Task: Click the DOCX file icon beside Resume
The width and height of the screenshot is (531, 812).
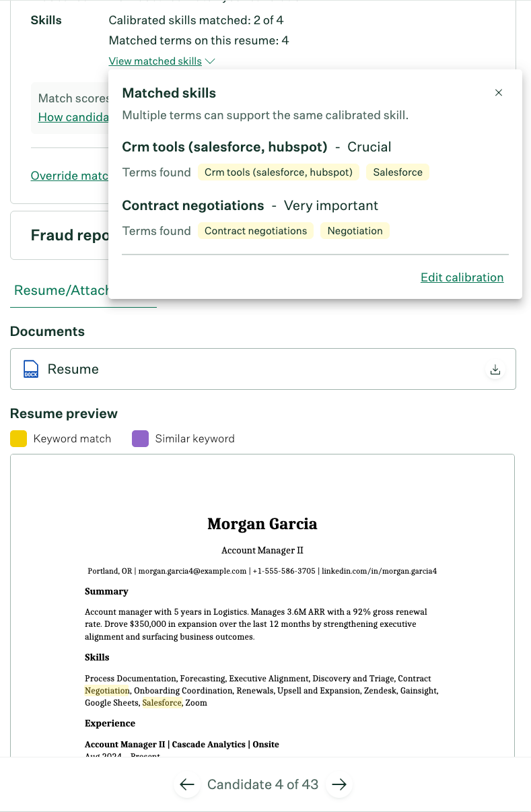Action: (x=30, y=369)
